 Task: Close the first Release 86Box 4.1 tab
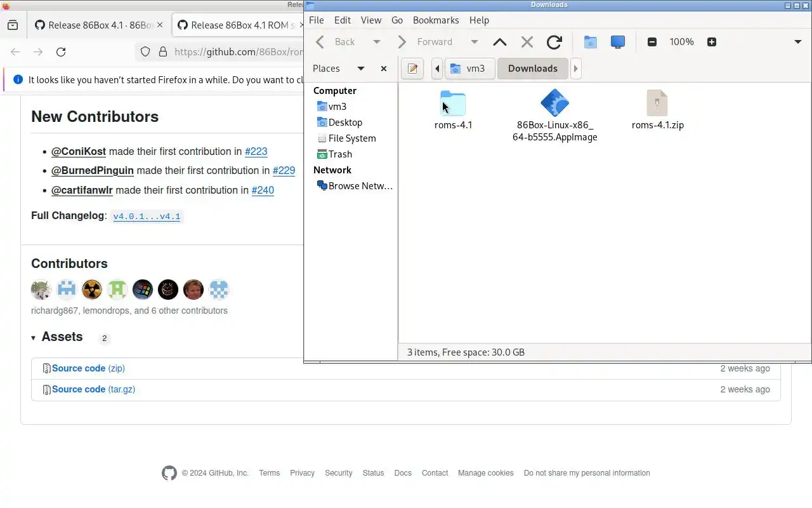(x=160, y=25)
